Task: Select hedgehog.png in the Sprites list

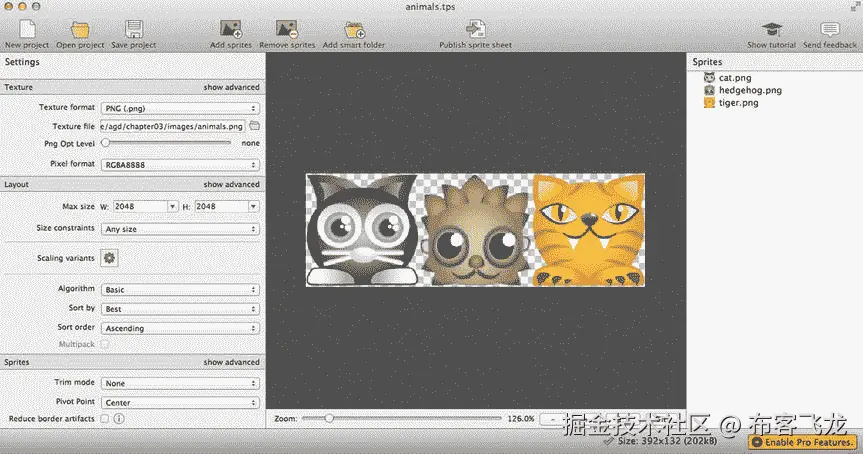Action: click(x=750, y=90)
